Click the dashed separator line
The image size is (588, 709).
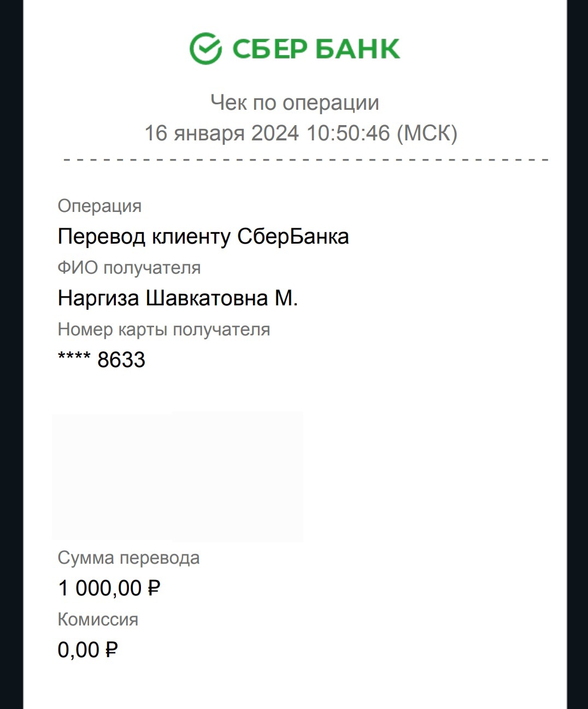(x=306, y=160)
